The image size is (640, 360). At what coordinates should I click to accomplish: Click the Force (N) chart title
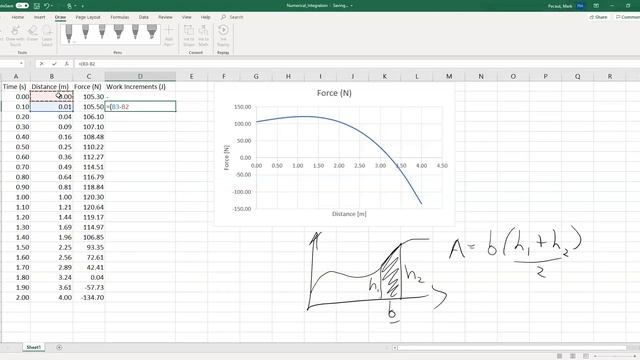point(334,93)
